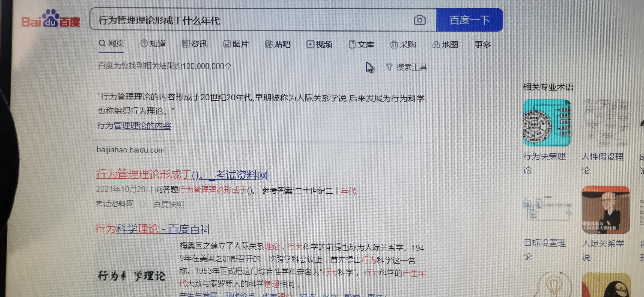Click the Baidu logo
Screen dimensions: 644x297
pos(51,19)
